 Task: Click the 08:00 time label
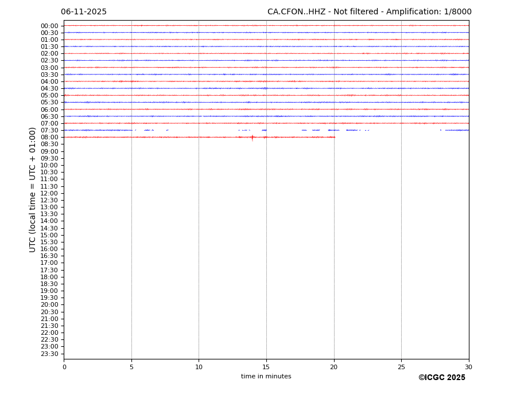tap(49, 138)
